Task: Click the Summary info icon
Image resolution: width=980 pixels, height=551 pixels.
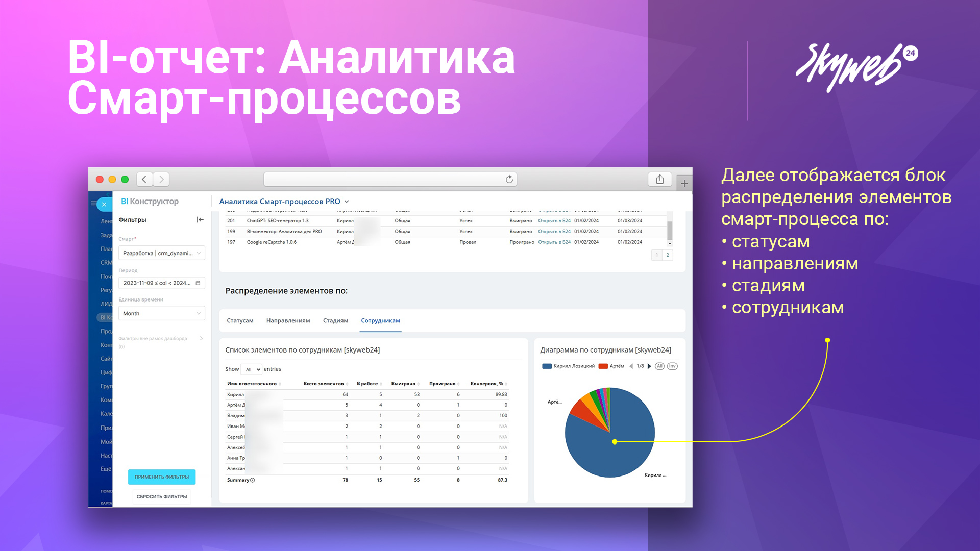Action: tap(253, 480)
